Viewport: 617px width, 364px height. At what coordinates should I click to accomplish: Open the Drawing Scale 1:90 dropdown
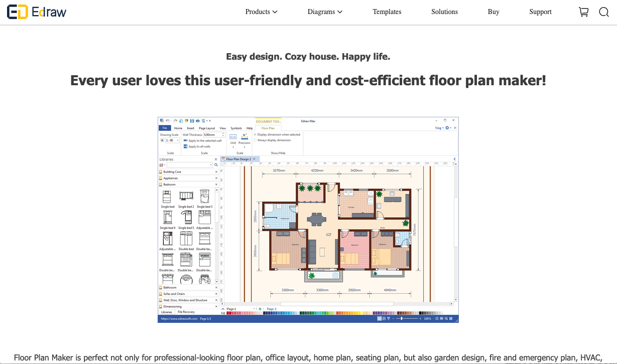(x=178, y=139)
